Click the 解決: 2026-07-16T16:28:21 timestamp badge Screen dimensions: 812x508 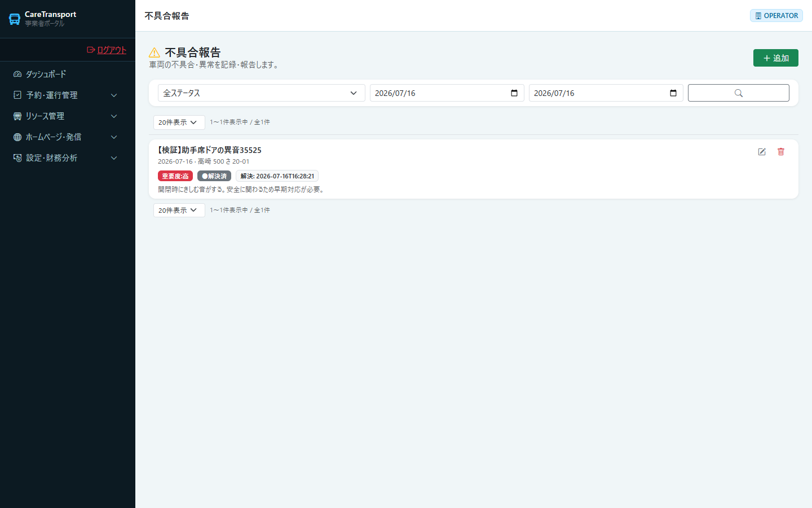point(277,176)
